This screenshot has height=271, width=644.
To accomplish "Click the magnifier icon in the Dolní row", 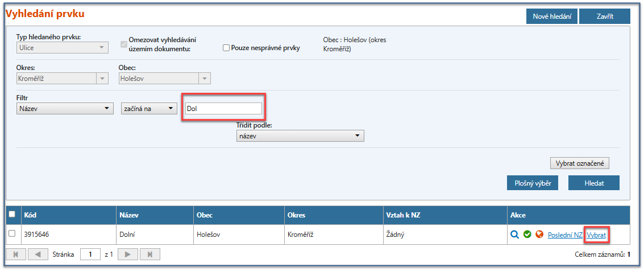I will [x=514, y=234].
